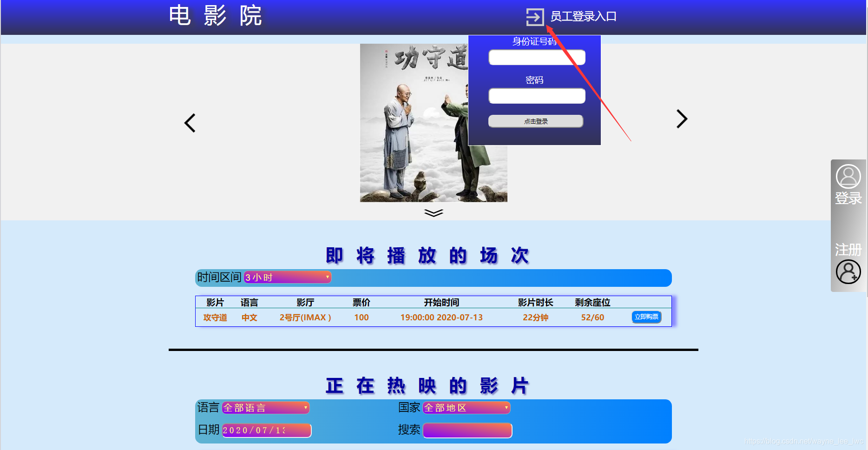Click the gradient 搜索 input bar
Screen dimensions: 868x450
pos(467,430)
